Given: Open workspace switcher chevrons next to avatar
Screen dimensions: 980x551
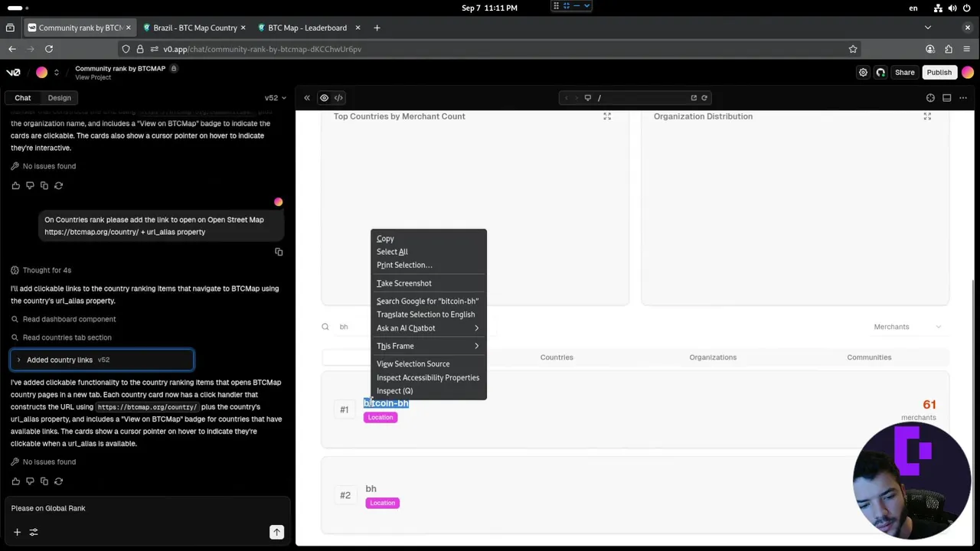Looking at the screenshot, I should 56,73.
